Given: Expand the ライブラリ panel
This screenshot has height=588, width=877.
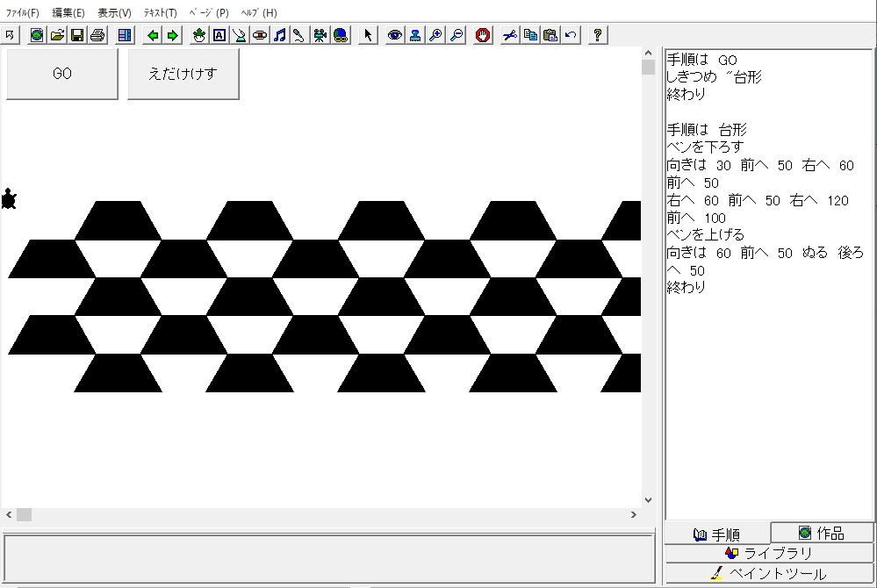Looking at the screenshot, I should coord(769,553).
